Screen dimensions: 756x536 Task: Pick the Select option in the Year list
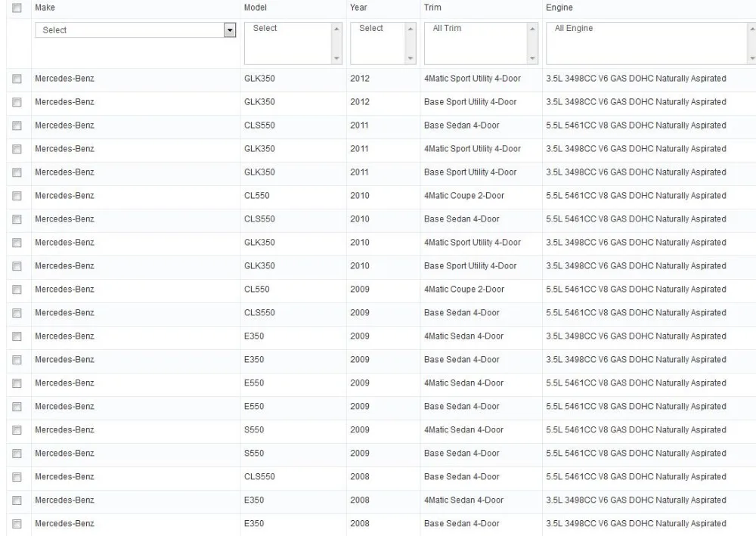370,29
